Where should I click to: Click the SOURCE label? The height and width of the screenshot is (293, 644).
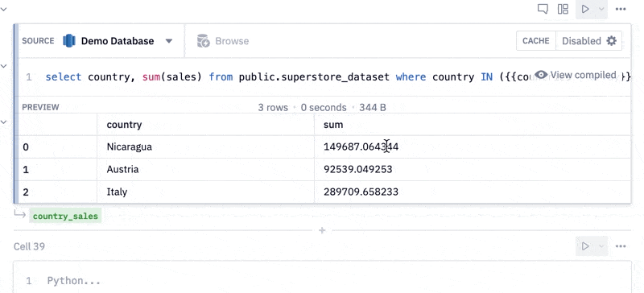point(38,41)
